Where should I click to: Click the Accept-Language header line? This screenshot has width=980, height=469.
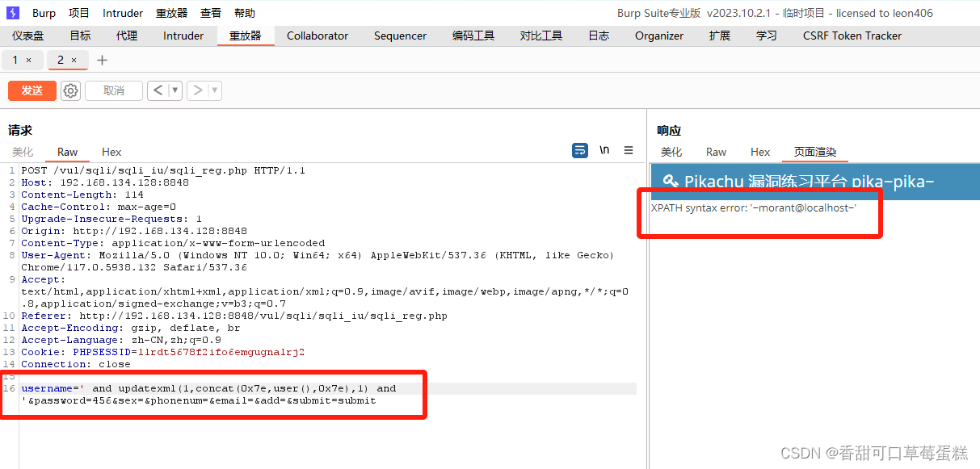121,340
